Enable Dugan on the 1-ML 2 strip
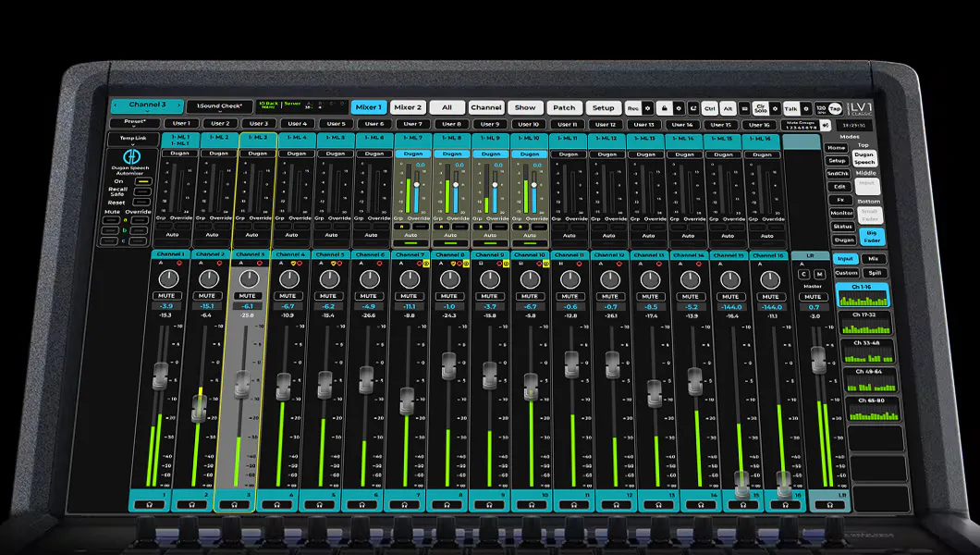This screenshot has height=555, width=980. (219, 154)
